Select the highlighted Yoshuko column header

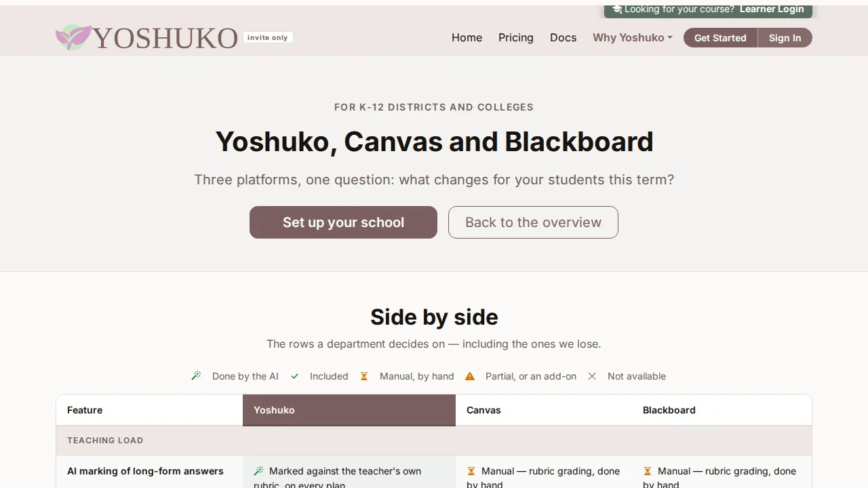349,410
